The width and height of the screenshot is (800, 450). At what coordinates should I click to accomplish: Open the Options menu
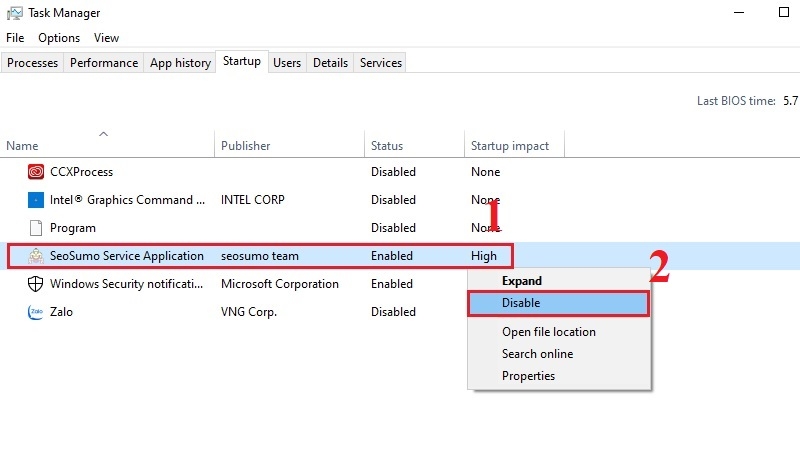[x=59, y=38]
